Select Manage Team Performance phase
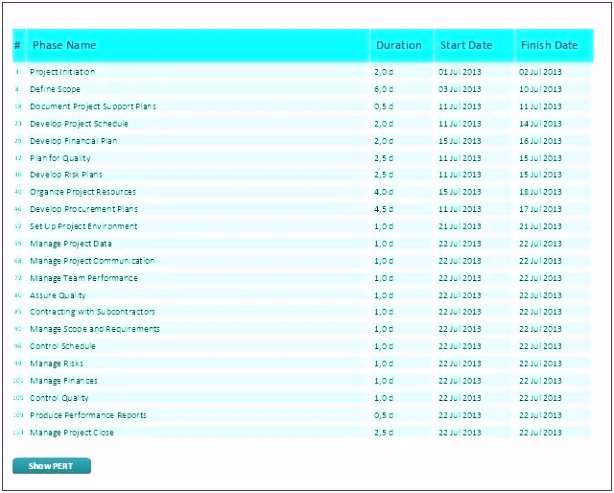The width and height of the screenshot is (614, 493). pyautogui.click(x=302, y=278)
